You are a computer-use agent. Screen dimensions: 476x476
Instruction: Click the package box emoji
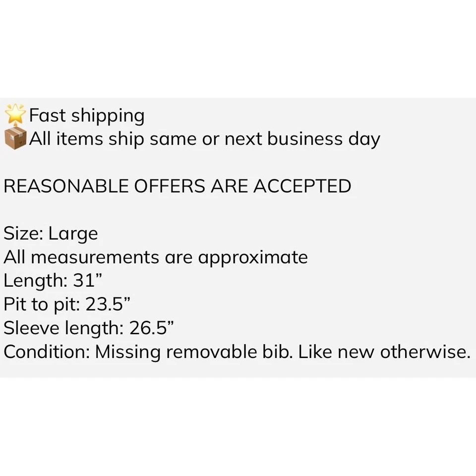click(15, 139)
